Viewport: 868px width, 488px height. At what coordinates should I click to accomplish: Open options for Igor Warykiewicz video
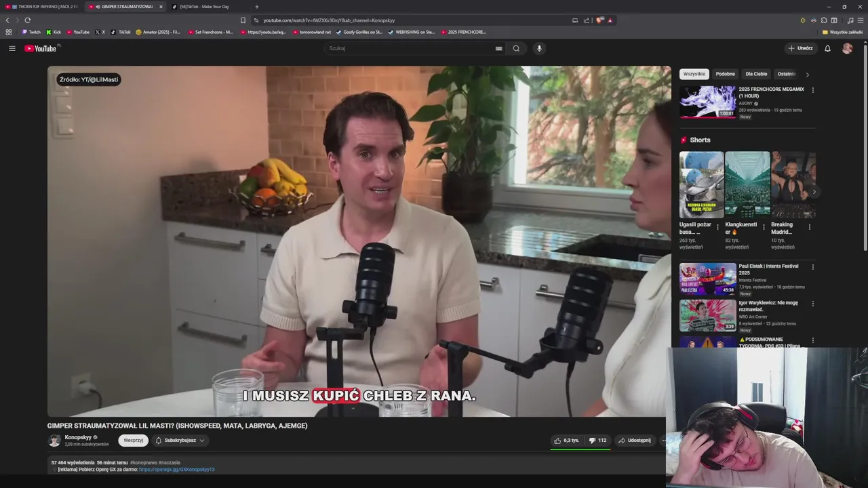tap(812, 304)
